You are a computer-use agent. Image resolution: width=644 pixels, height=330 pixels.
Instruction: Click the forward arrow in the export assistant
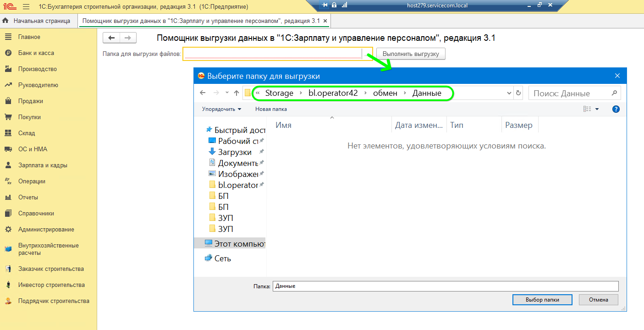click(128, 38)
